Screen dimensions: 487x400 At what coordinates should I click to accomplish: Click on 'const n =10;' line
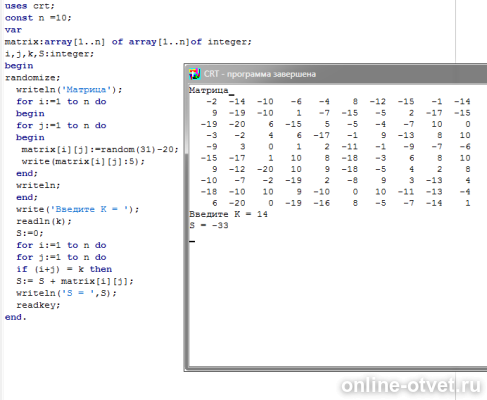(x=38, y=18)
